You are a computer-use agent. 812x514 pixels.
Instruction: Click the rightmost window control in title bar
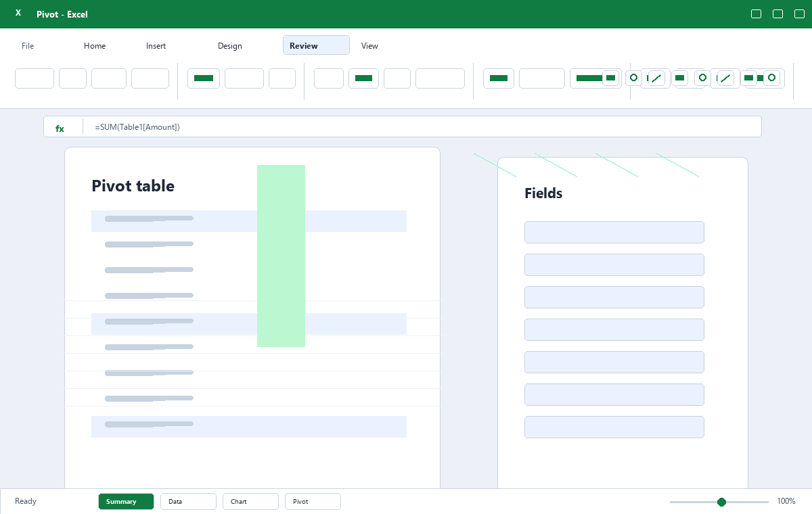click(799, 14)
